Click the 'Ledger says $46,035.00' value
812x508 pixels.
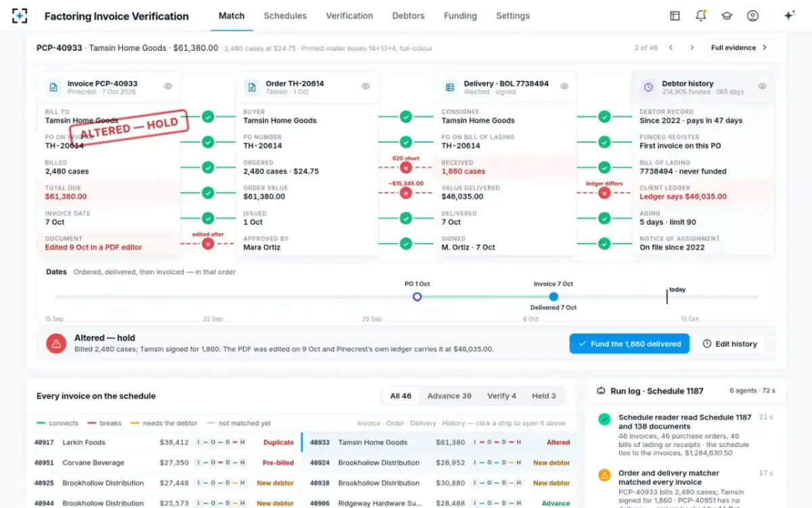click(x=683, y=196)
